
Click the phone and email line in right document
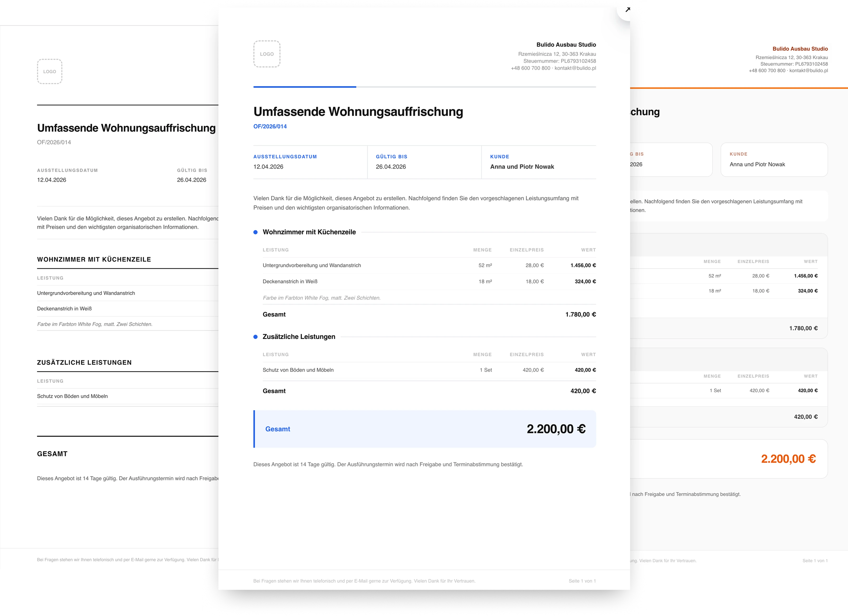pyautogui.click(x=788, y=71)
